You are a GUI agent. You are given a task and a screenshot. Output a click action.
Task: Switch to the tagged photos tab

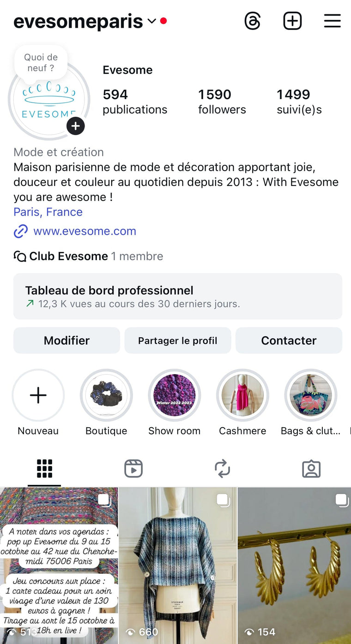(x=311, y=469)
